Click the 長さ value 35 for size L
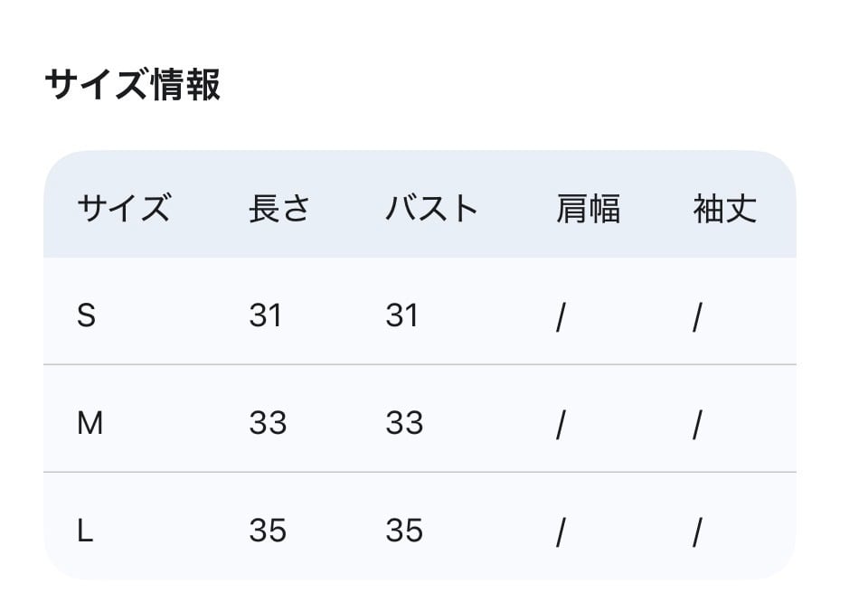This screenshot has width=868, height=611. [x=268, y=531]
